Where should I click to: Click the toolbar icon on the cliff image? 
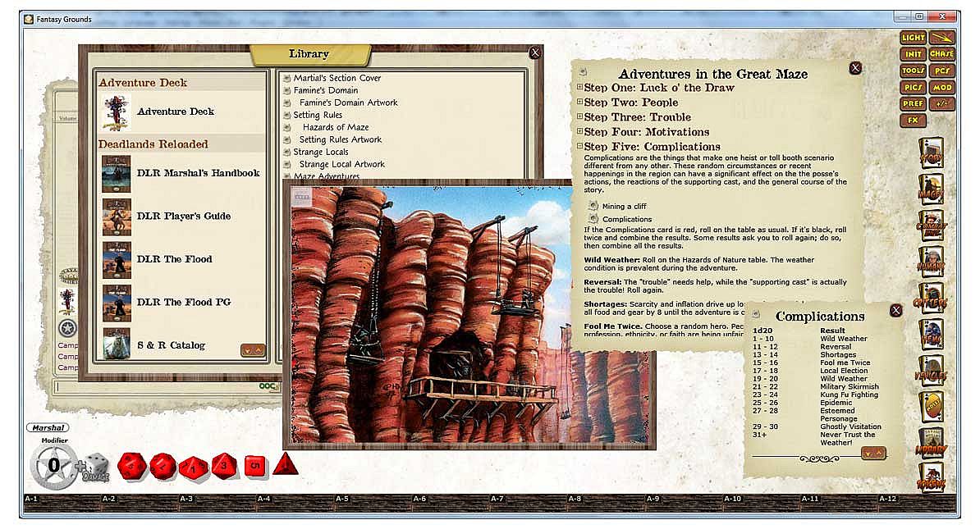click(x=302, y=198)
